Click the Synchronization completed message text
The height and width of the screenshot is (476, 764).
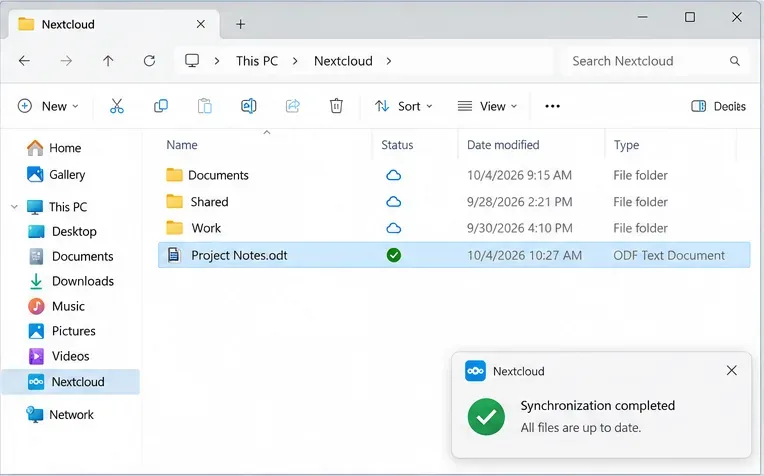coord(597,405)
